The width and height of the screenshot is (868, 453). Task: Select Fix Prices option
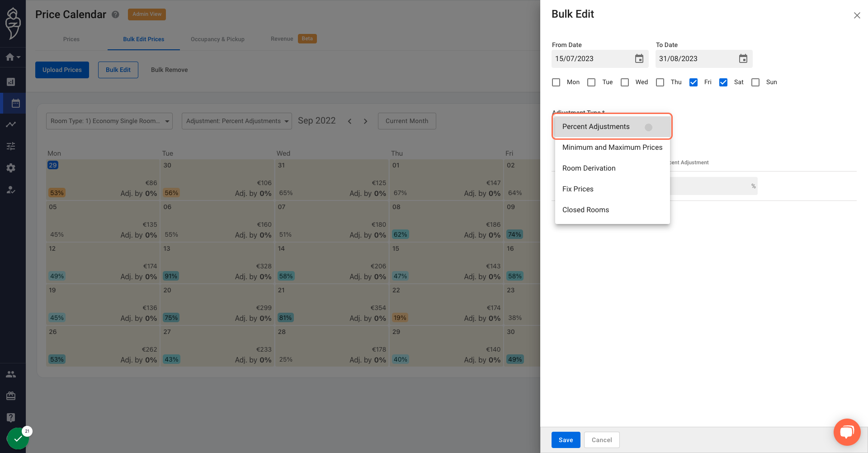tap(613, 189)
